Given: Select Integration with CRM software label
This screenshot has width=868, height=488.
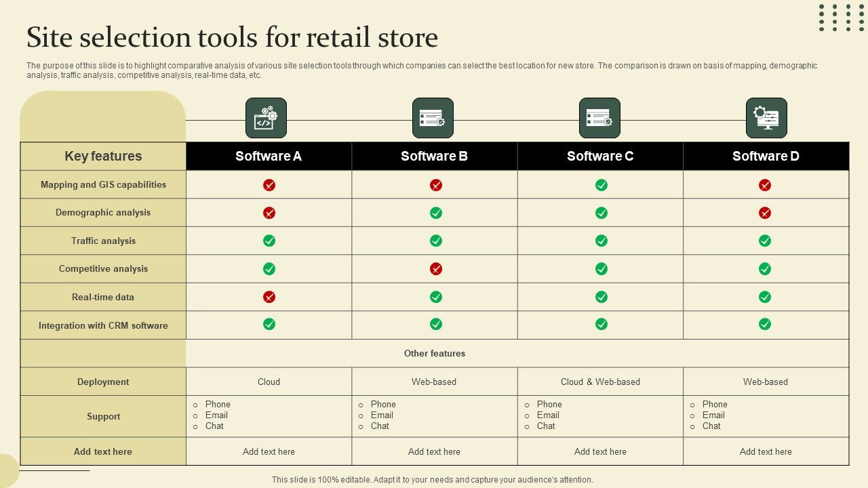Looking at the screenshot, I should (103, 325).
